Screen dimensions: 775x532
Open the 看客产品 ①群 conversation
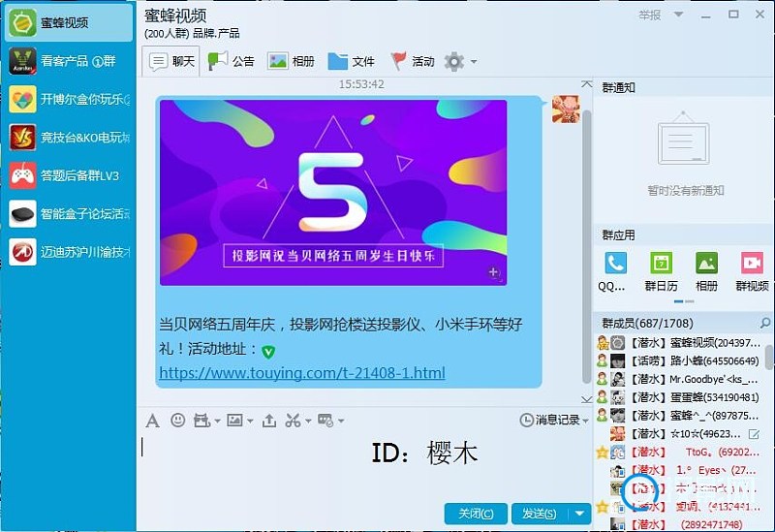(68, 61)
